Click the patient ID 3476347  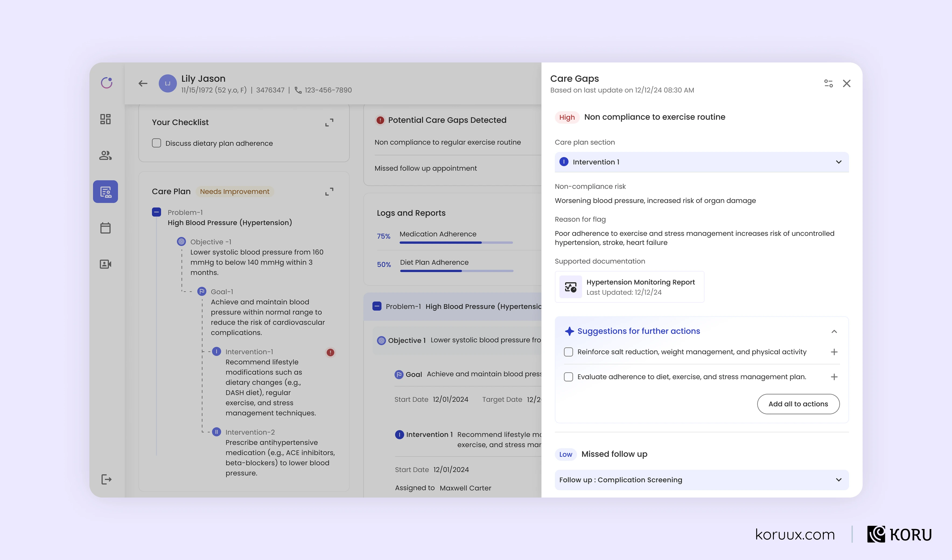coord(270,90)
